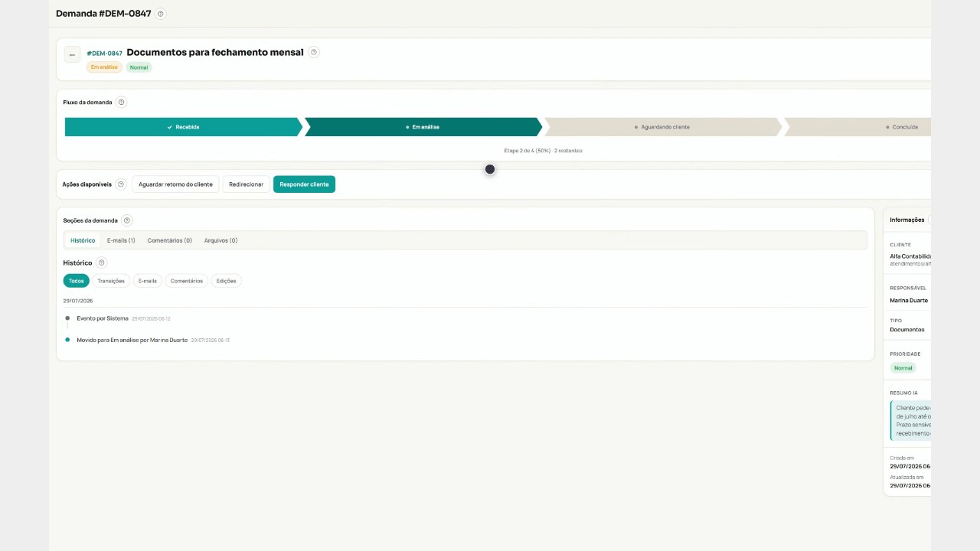Select the "Movido para Em análise por Marina Duarte" entry
980x551 pixels.
tap(132, 340)
